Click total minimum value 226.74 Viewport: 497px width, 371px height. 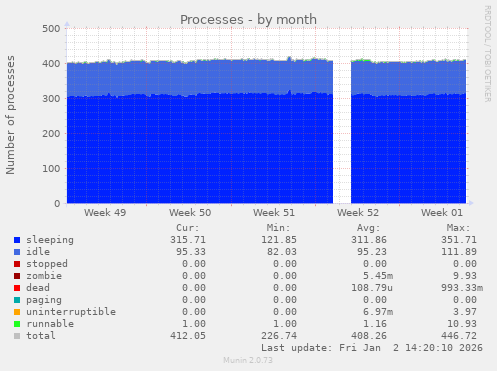pyautogui.click(x=279, y=336)
